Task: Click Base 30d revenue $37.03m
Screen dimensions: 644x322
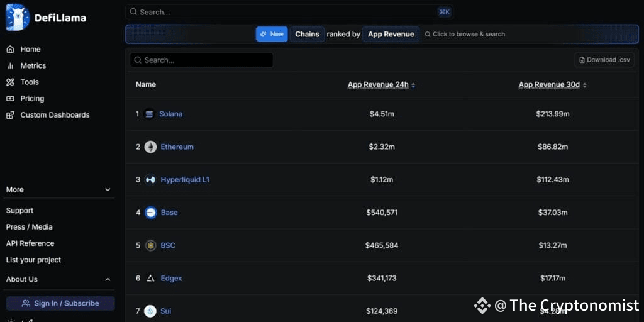Action: (552, 213)
